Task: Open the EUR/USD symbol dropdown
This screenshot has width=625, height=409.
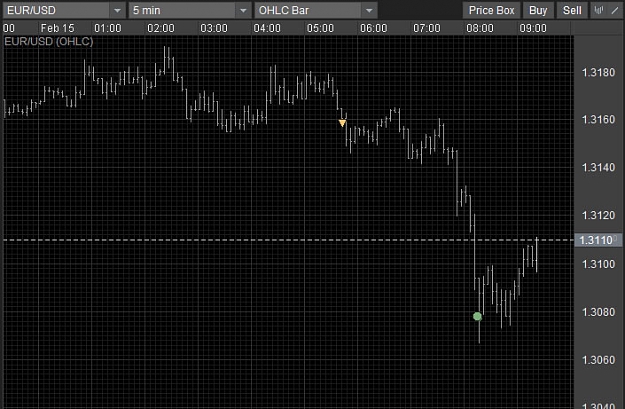Action: 64,10
